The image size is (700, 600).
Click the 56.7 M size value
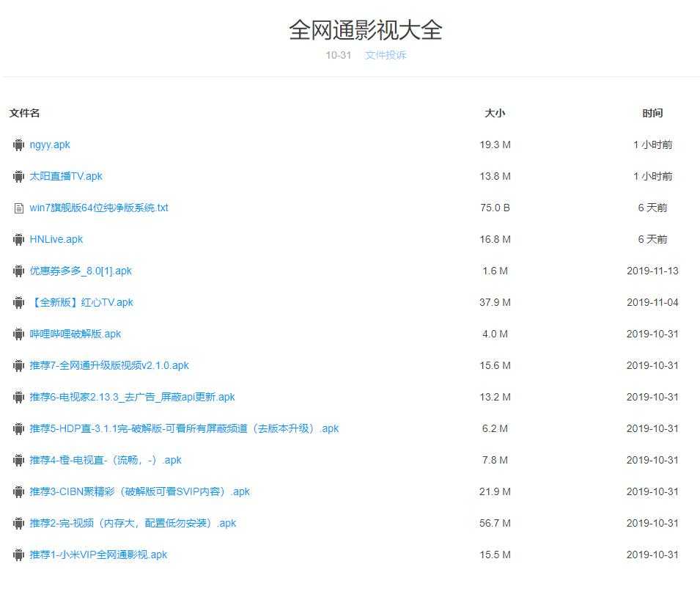click(x=495, y=523)
